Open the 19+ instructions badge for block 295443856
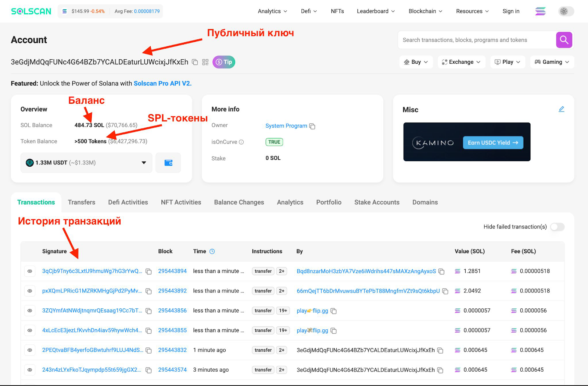The width and height of the screenshot is (588, 386). click(283, 311)
